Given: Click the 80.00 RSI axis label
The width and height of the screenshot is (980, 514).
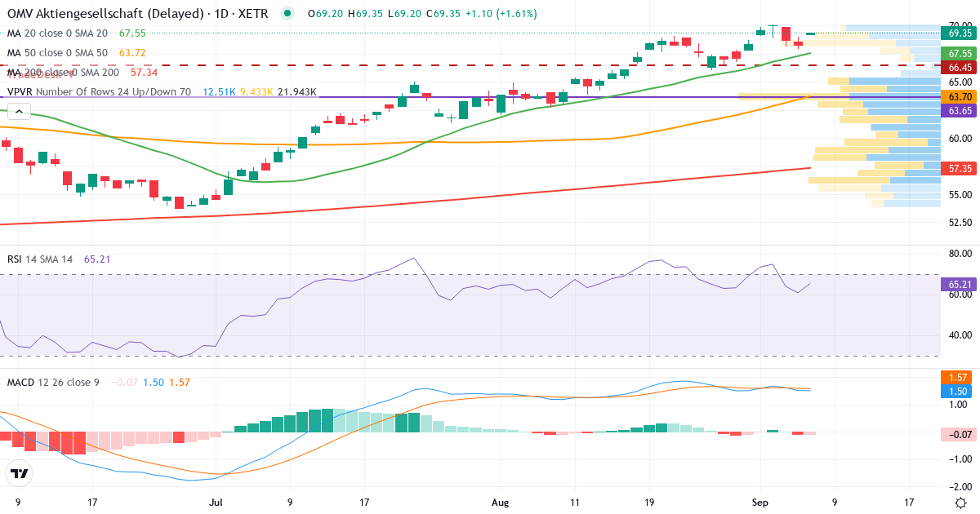Looking at the screenshot, I should tap(960, 254).
